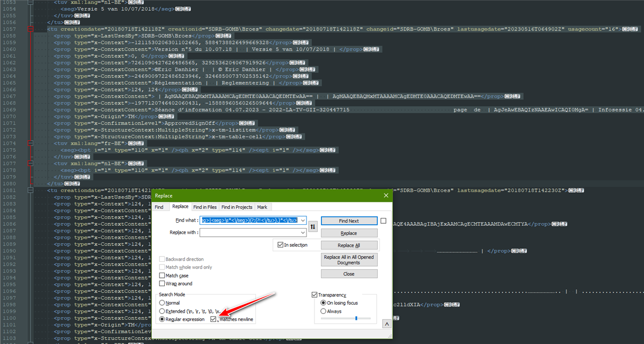Select the Replace tab
This screenshot has height=344, width=644.
pyautogui.click(x=180, y=207)
